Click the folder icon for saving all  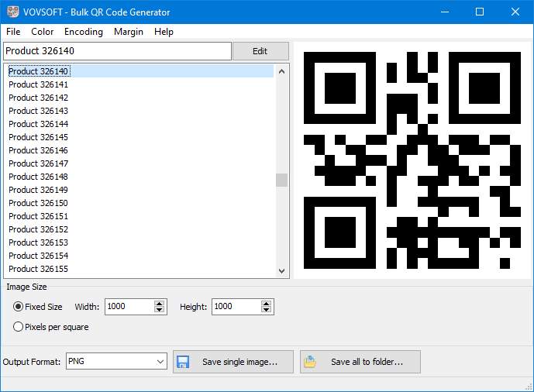coord(311,362)
